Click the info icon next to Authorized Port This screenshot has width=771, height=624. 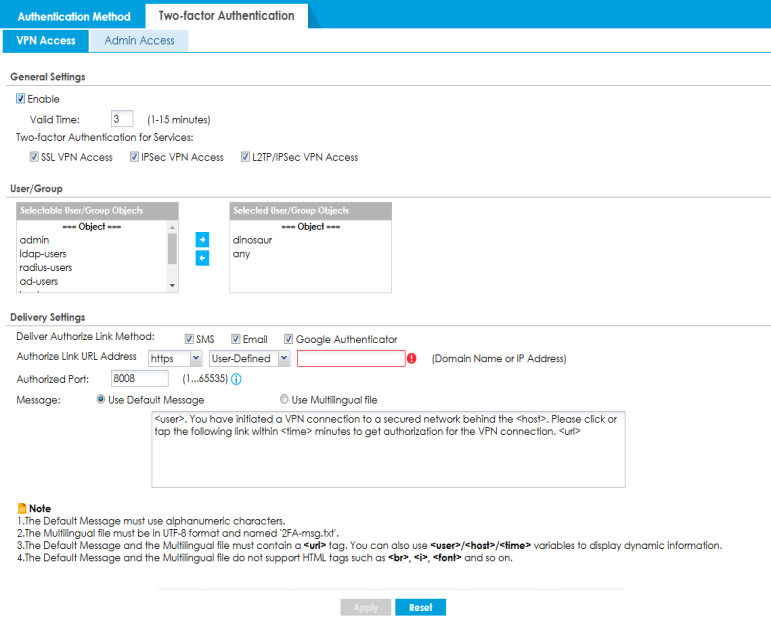click(236, 379)
